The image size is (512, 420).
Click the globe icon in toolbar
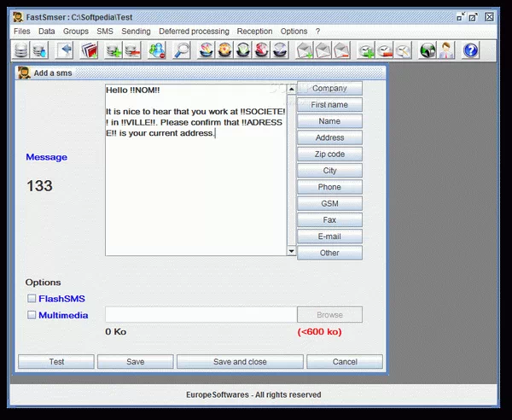click(428, 50)
